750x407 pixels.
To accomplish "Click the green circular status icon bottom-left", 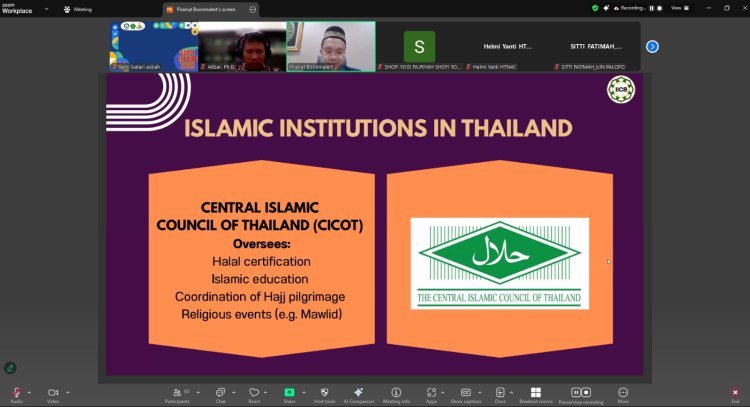I will tap(10, 368).
